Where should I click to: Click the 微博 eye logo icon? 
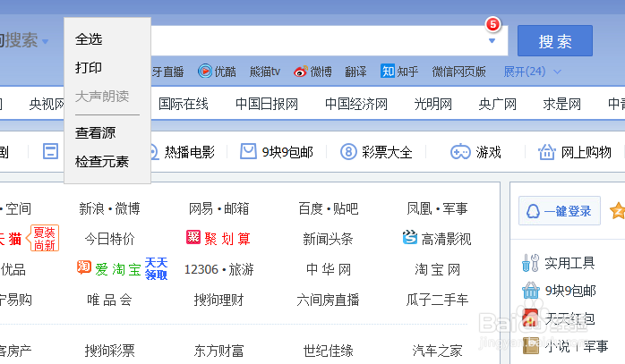(x=300, y=72)
